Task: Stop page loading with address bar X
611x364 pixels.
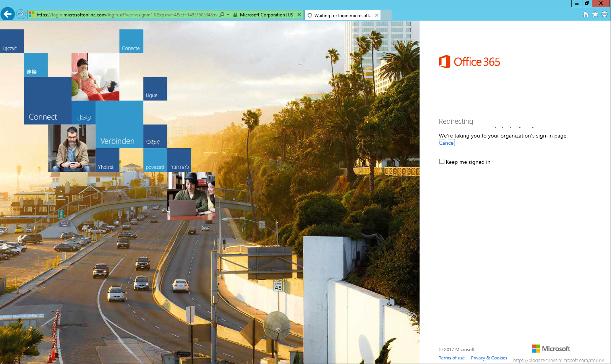Action: click(x=299, y=15)
